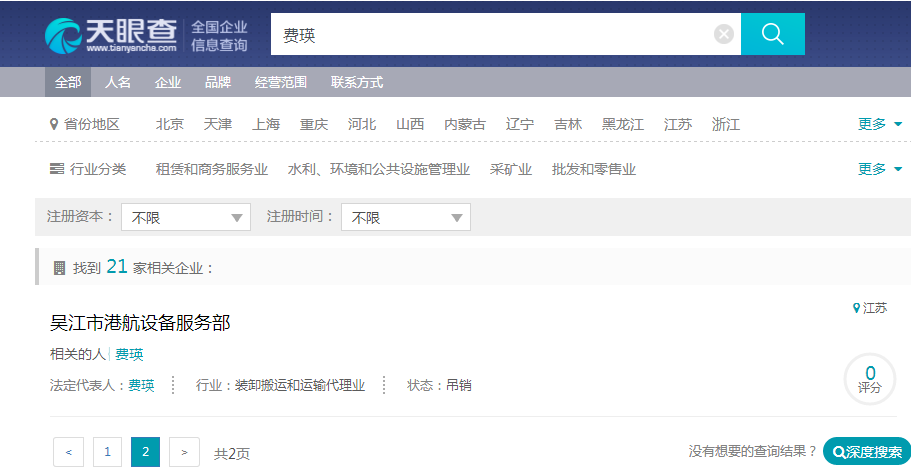The width and height of the screenshot is (911, 474).
Task: Filter by 北京 province
Action: [170, 124]
